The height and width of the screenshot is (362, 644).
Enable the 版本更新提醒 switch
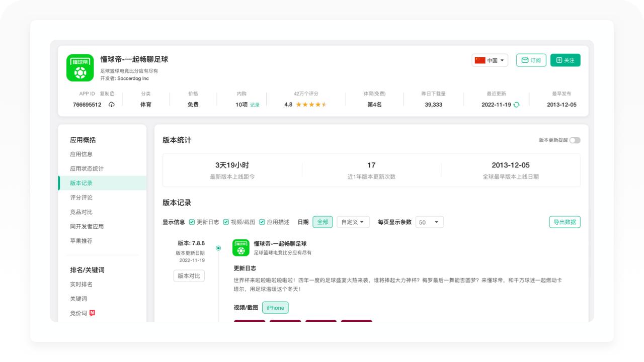click(x=574, y=140)
